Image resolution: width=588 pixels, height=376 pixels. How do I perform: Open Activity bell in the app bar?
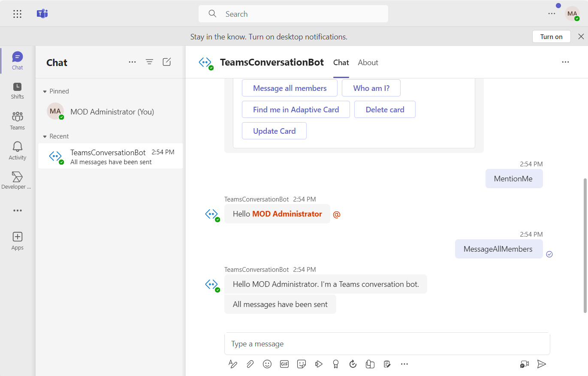(x=17, y=150)
